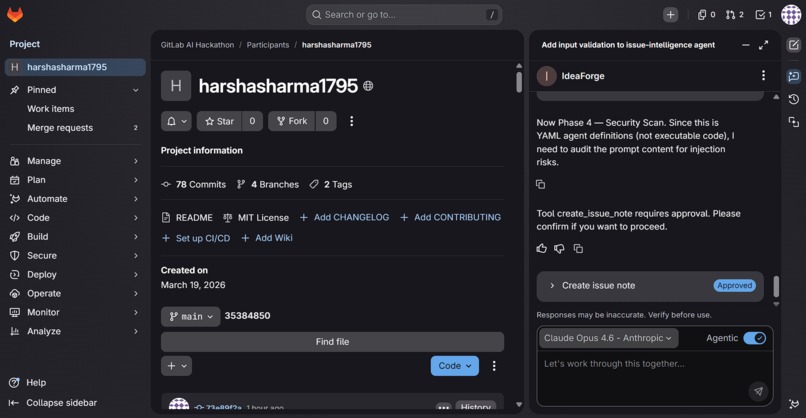Expand the Secure sidebar menu
The width and height of the screenshot is (806, 418).
(x=75, y=256)
